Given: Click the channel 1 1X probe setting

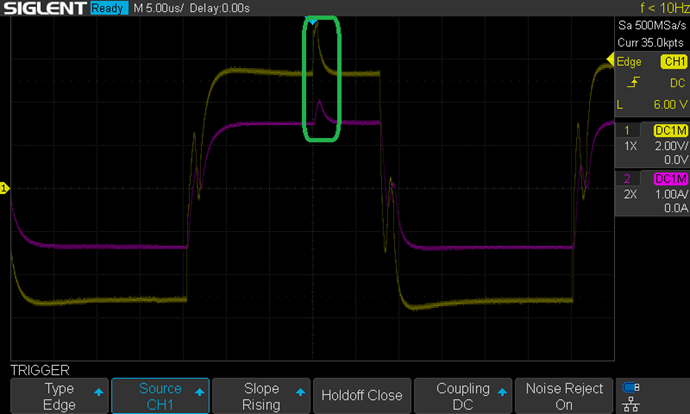Looking at the screenshot, I should tap(631, 146).
